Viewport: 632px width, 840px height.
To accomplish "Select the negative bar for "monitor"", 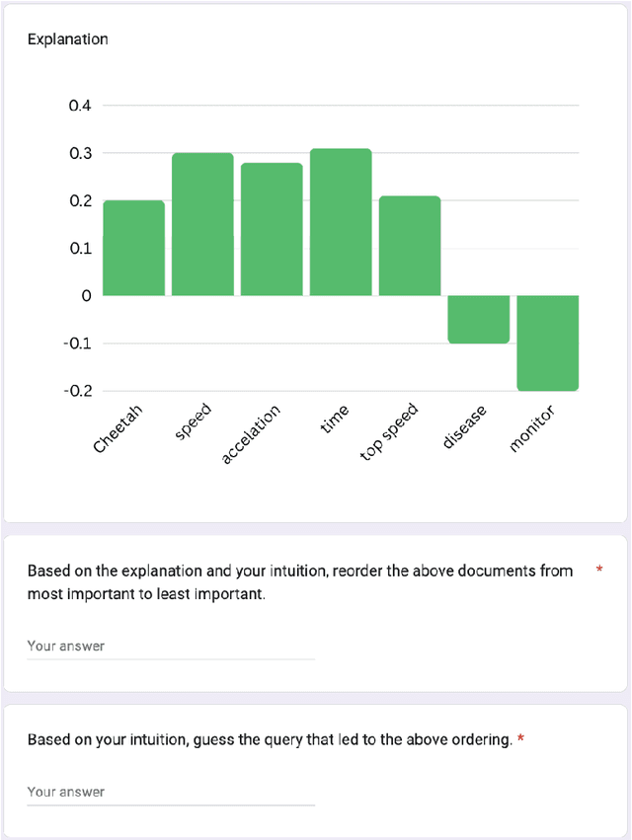I will click(x=546, y=341).
